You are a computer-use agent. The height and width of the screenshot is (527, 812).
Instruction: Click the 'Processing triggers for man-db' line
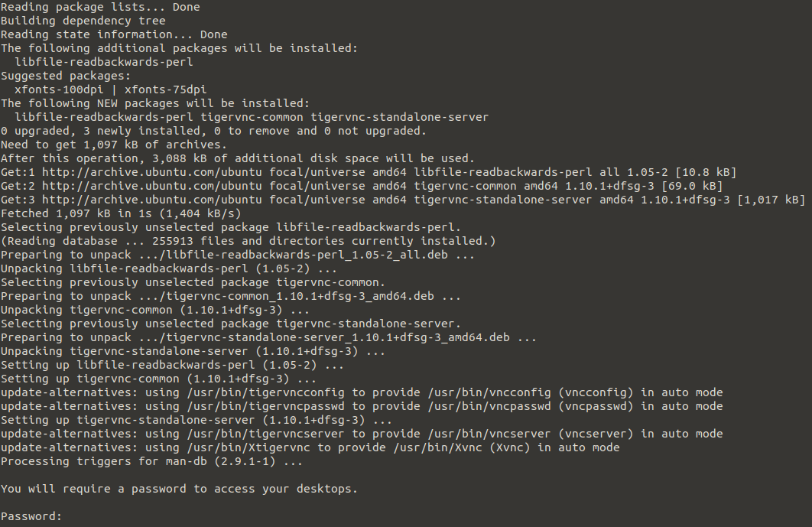coord(151,461)
